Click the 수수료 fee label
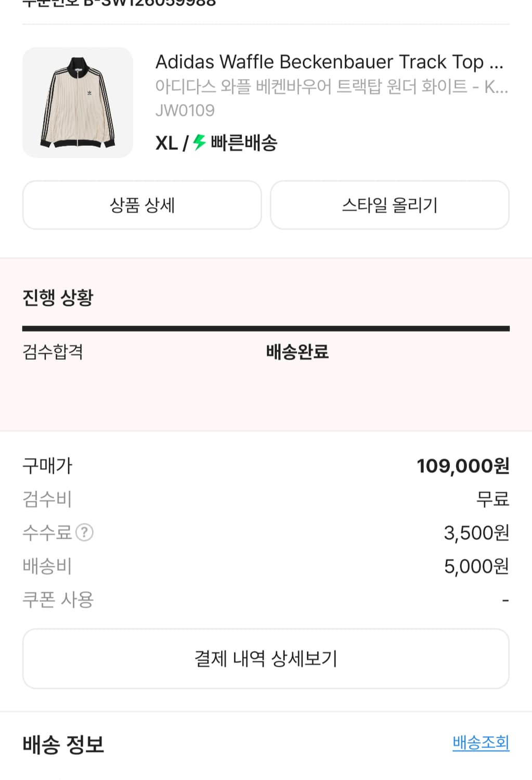The width and height of the screenshot is (532, 780). coord(47,532)
